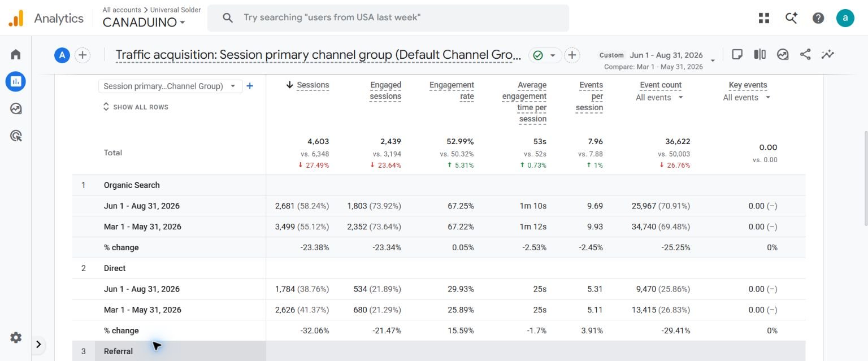The image size is (868, 361).
Task: Open the Insights sparkline icon
Action: coord(828,54)
